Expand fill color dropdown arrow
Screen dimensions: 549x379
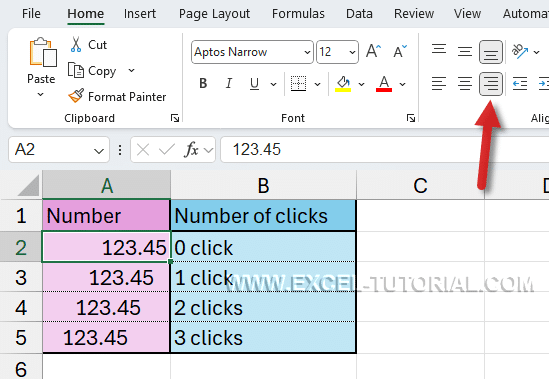tap(361, 84)
